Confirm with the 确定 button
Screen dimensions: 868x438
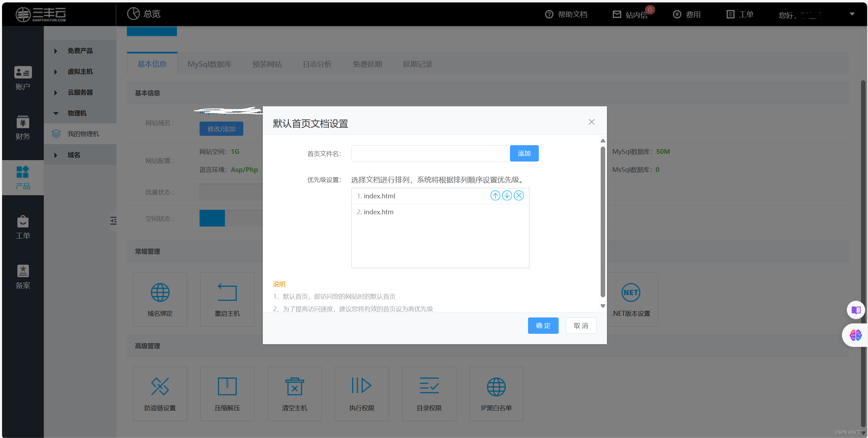(x=543, y=325)
